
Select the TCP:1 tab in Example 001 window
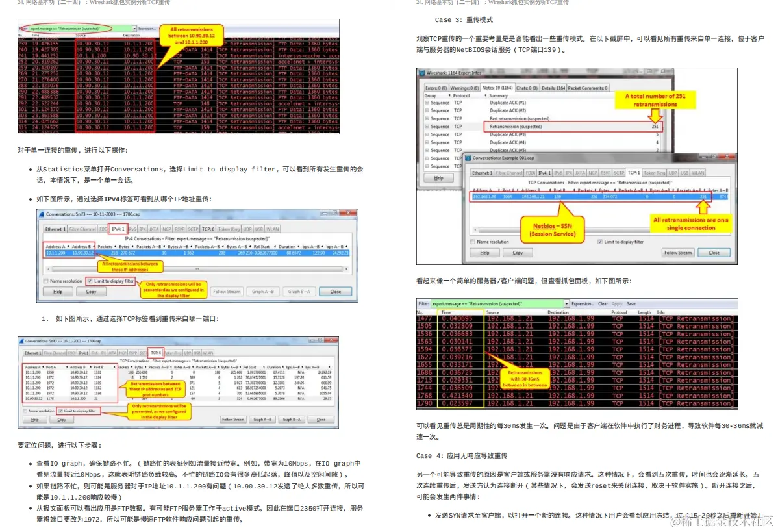(633, 172)
